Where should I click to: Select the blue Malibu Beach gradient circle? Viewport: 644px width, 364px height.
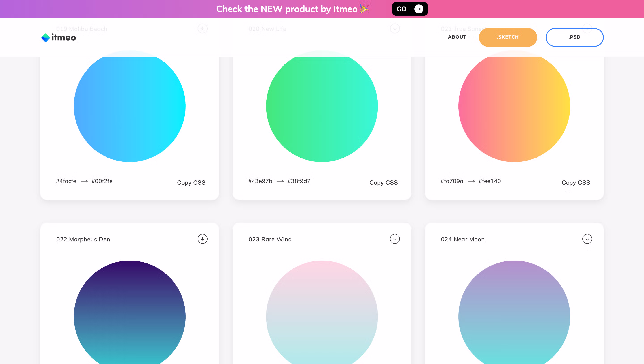click(129, 106)
